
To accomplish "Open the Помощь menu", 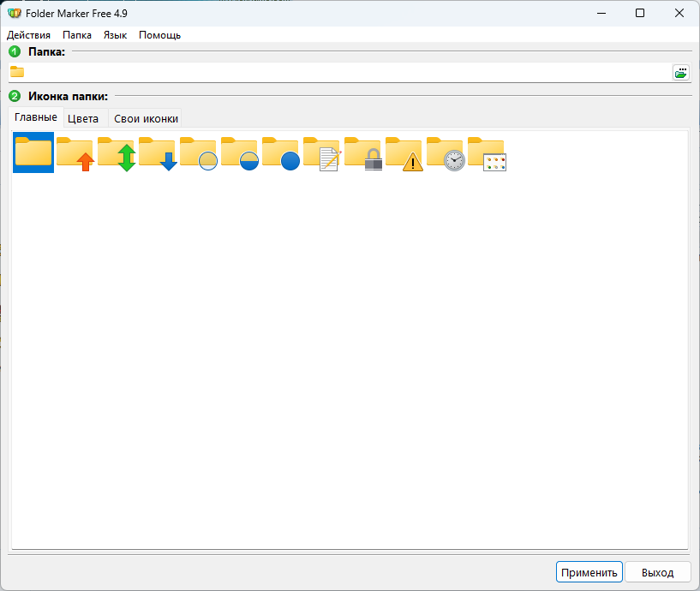I will [x=160, y=35].
